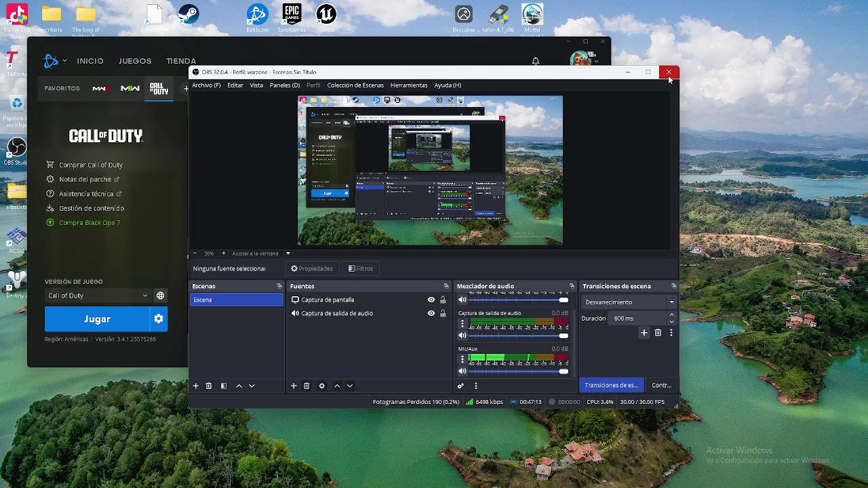Select the MWII game icon in favorites

coord(130,88)
